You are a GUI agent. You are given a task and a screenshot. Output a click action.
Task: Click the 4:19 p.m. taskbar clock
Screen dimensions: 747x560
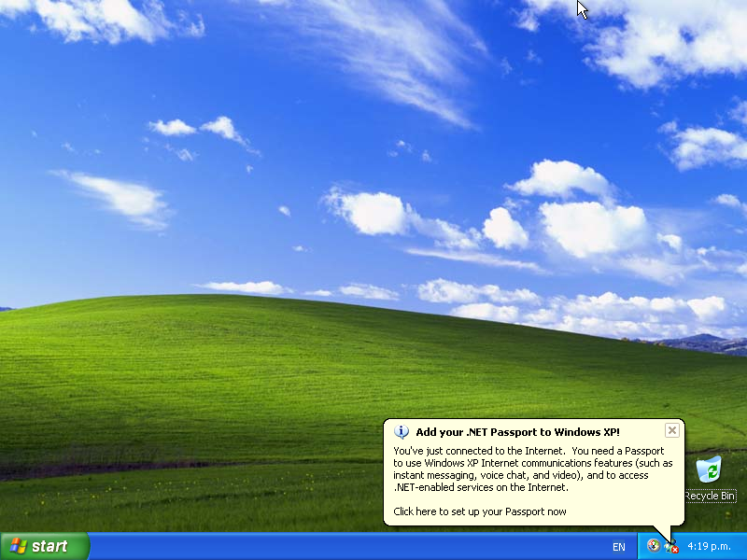point(709,546)
